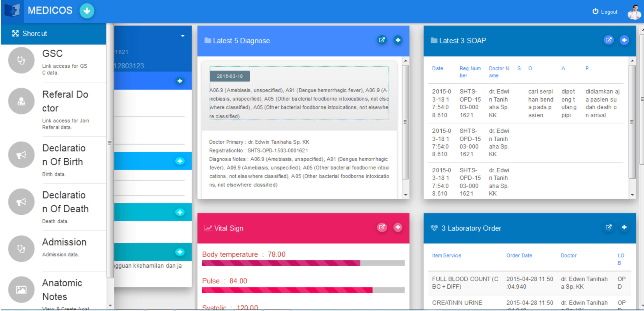Click the Admission stethoscope icon
The width and height of the screenshot is (644, 311).
point(21,249)
